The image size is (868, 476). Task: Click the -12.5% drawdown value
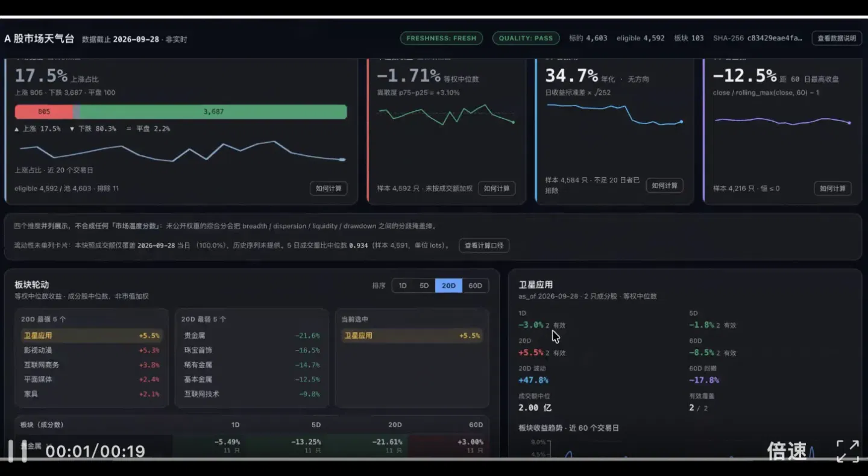(x=745, y=76)
